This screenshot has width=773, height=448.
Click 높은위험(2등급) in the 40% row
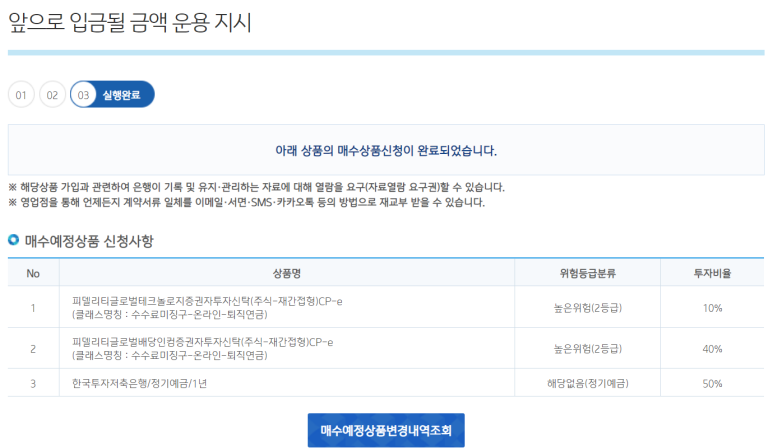point(588,349)
